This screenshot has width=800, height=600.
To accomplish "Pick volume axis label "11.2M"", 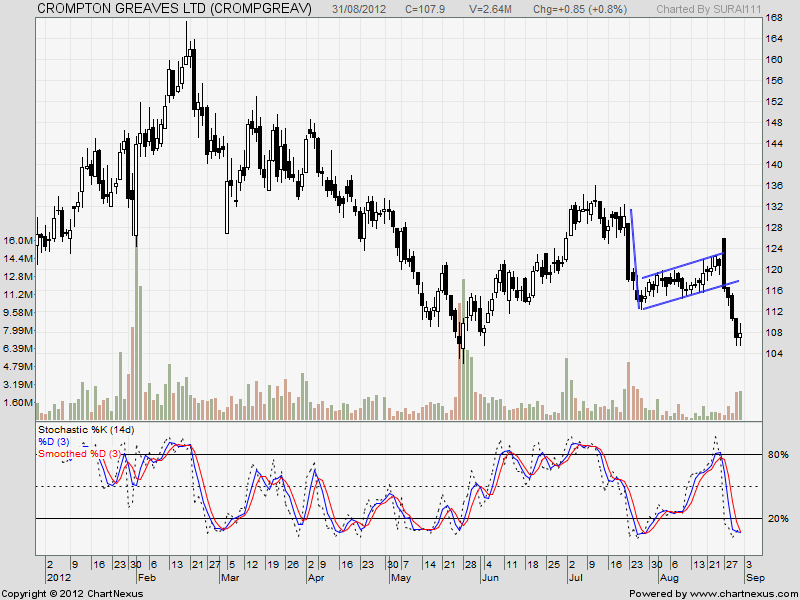I will click(18, 294).
